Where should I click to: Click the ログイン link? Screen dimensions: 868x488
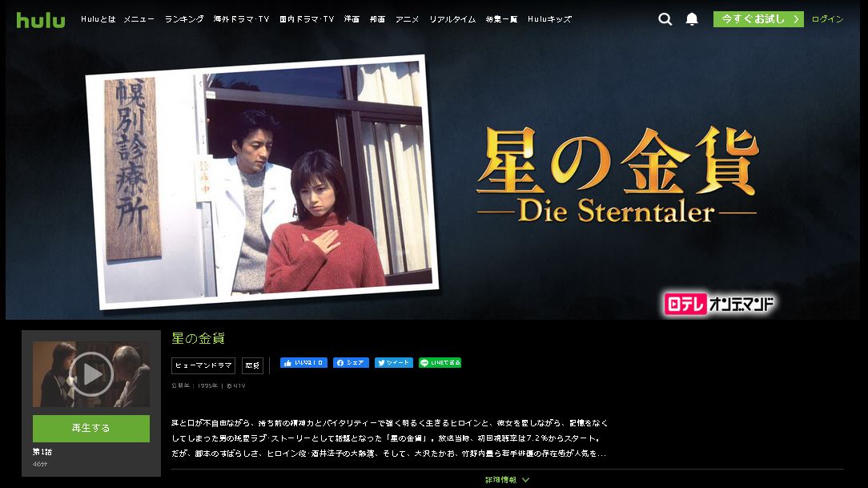[828, 19]
